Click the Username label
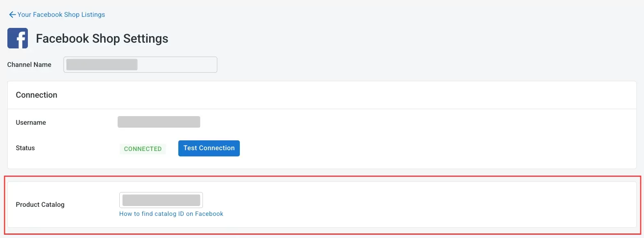Viewport: 644px width, 238px height. [31, 123]
